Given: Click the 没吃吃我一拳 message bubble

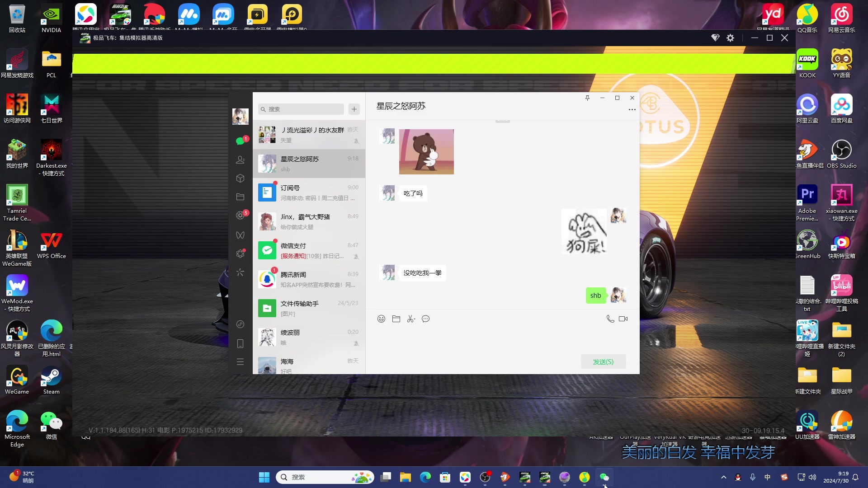Looking at the screenshot, I should pyautogui.click(x=422, y=273).
